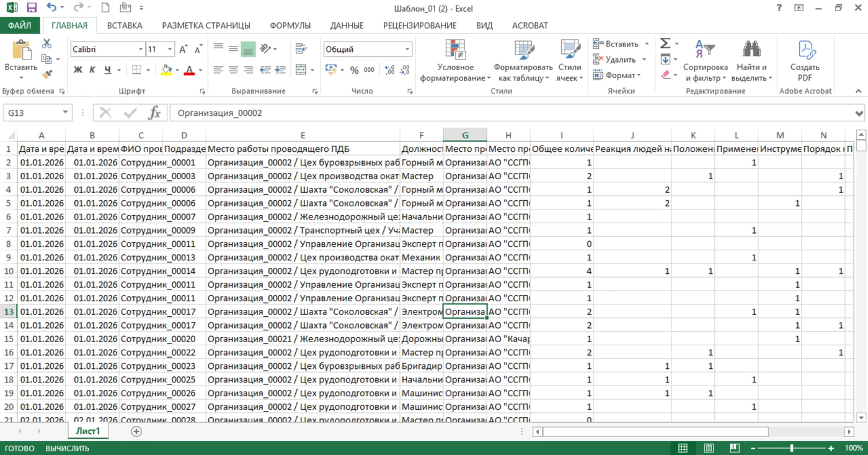Toggle wrap text icon
Image resolution: width=868 pixels, height=455 pixels.
tap(301, 48)
